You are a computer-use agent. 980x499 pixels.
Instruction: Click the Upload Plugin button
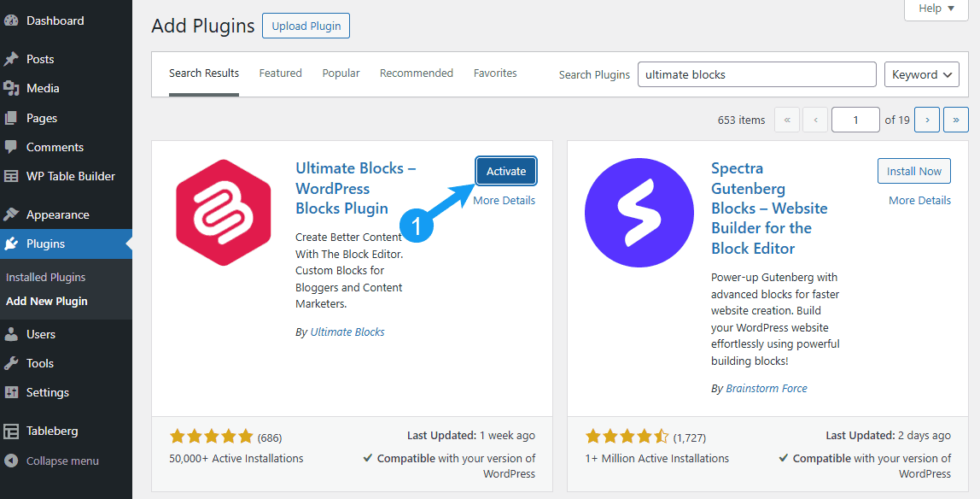pyautogui.click(x=306, y=26)
